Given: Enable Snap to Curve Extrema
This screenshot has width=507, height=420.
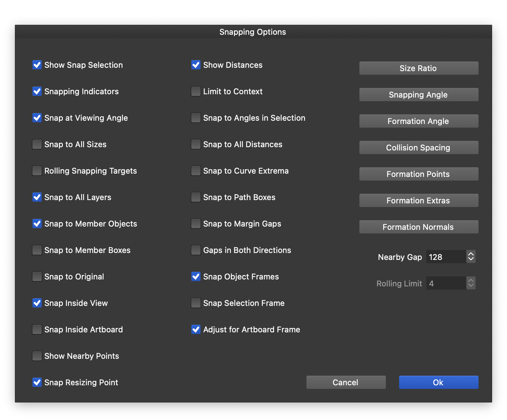Looking at the screenshot, I should click(x=196, y=171).
